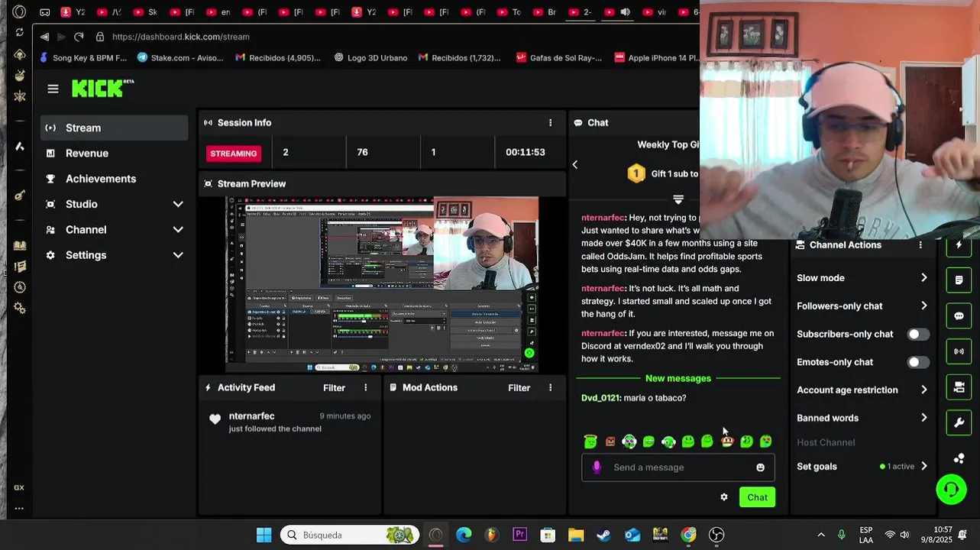Reload the page with the refresh icon

[79, 37]
